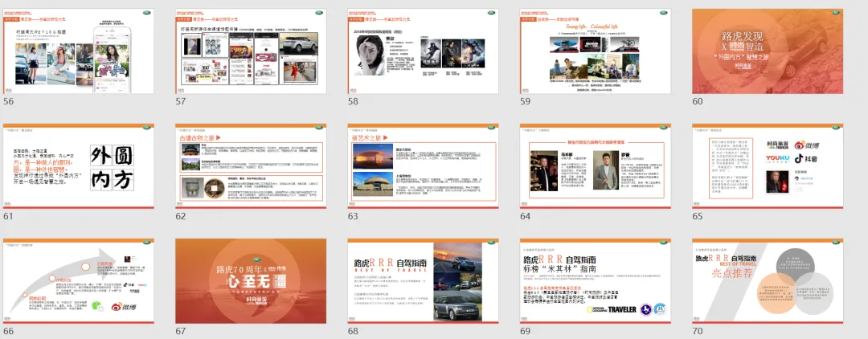This screenshot has width=868, height=339.
Task: Select slide 57 thumbnail
Action: [251, 51]
